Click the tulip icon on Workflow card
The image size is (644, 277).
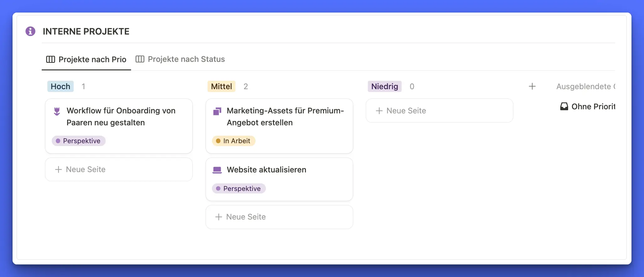click(57, 111)
